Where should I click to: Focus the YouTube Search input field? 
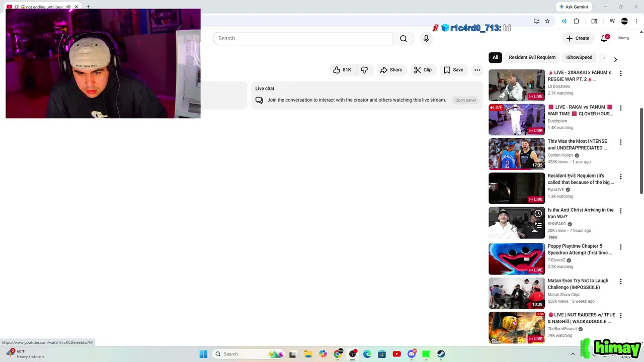303,38
